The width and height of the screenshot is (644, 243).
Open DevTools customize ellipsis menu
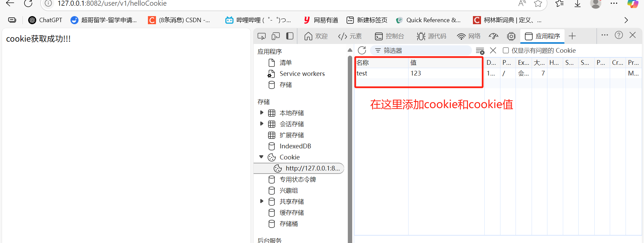(x=605, y=35)
